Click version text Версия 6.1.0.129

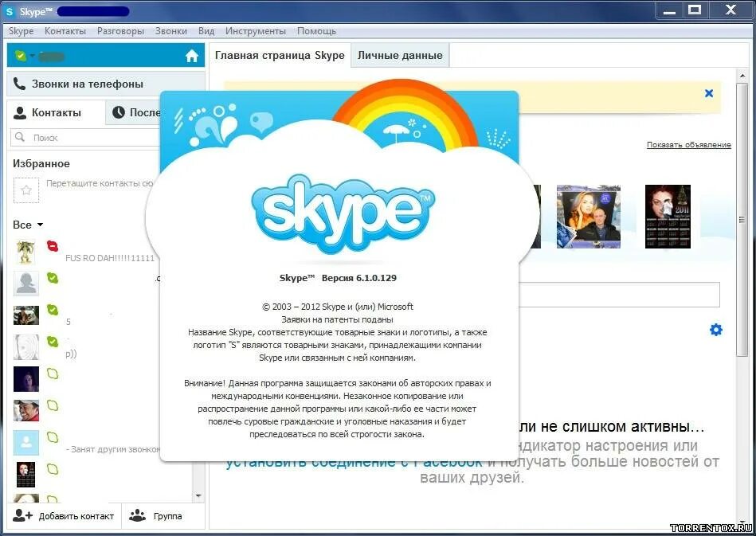(358, 278)
